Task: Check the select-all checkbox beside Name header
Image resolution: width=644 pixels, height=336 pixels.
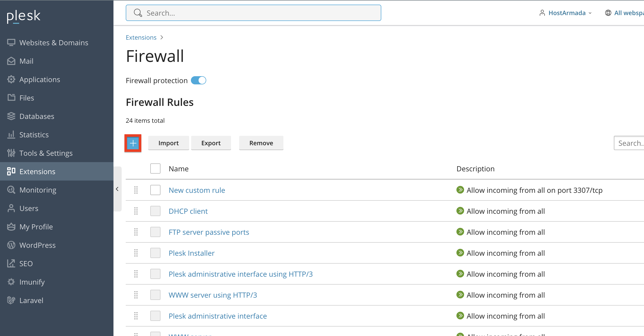Action: [x=155, y=169]
